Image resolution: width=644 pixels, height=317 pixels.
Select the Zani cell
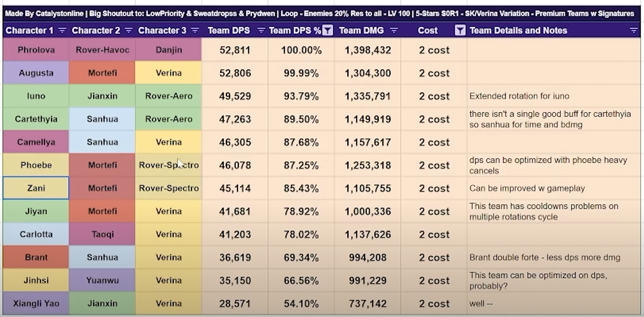36,188
